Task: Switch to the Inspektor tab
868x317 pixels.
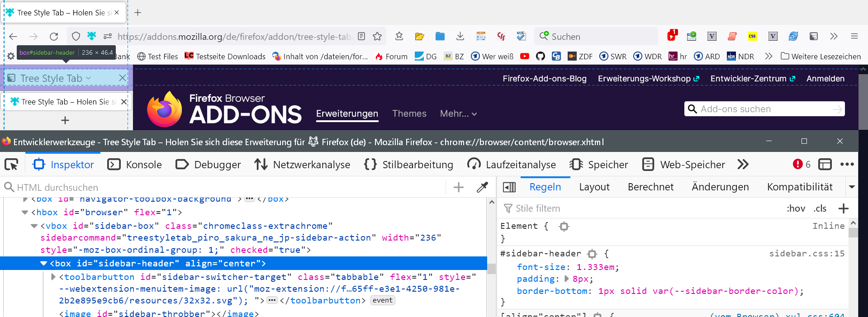Action: 63,165
